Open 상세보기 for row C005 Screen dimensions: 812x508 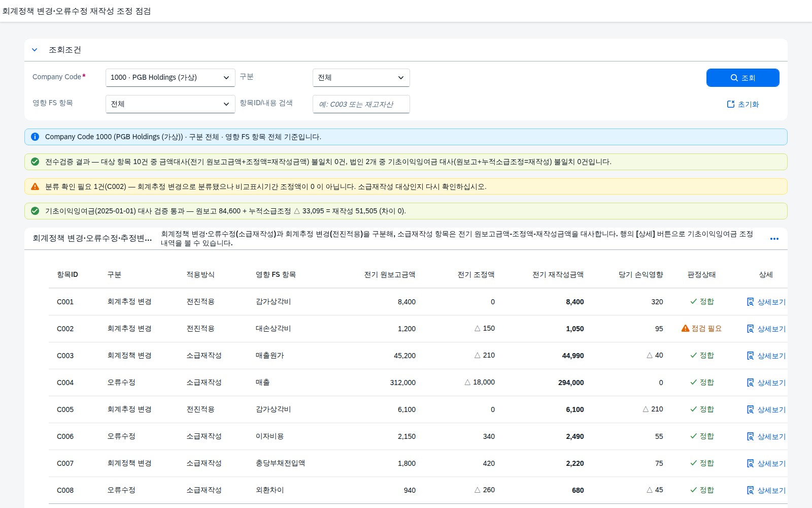766,409
